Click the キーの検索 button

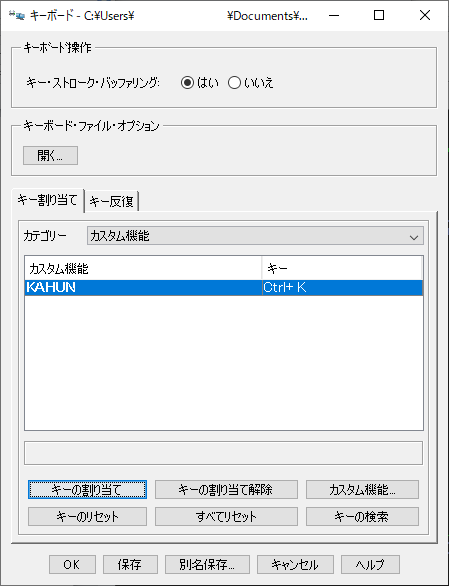pyautogui.click(x=362, y=516)
